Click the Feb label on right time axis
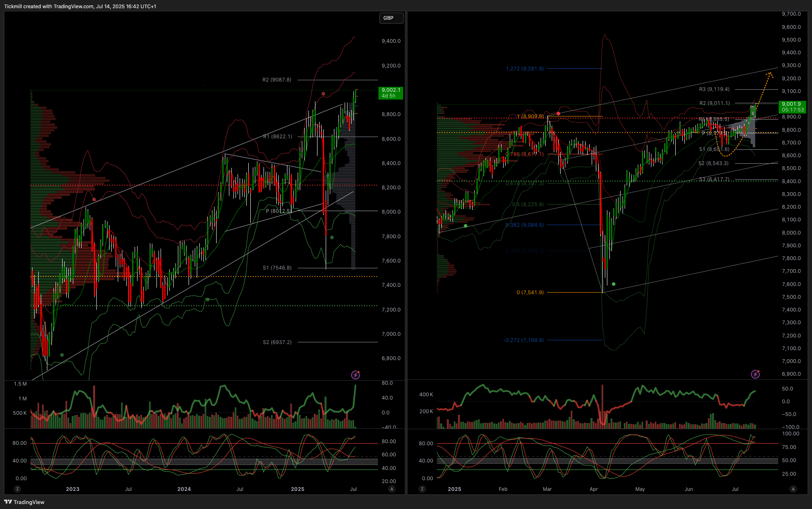This screenshot has height=509, width=812. [x=503, y=489]
